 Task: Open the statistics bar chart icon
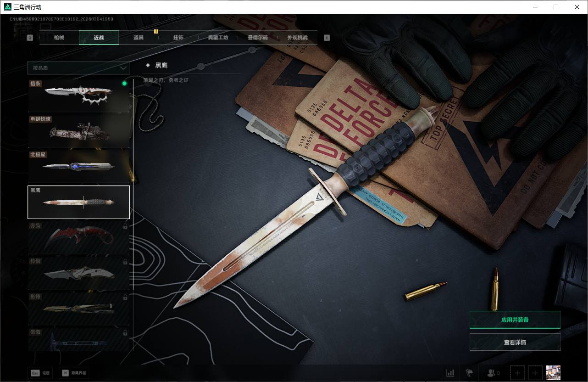coord(450,373)
